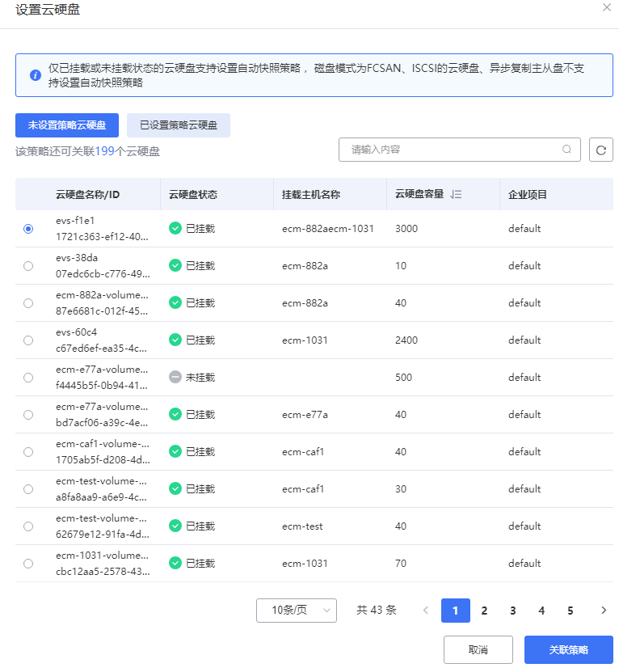
Task: Click the blue info icon in the notice banner
Action: (35, 75)
